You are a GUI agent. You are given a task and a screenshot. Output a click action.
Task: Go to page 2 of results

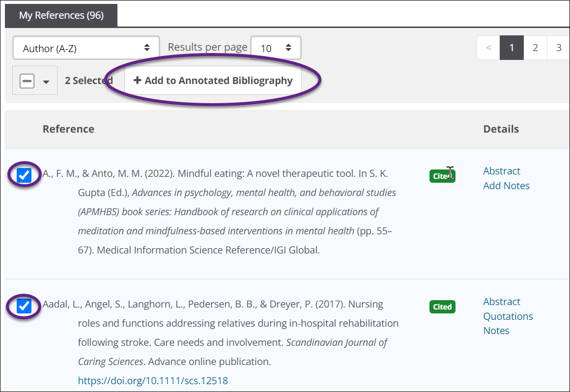point(535,48)
